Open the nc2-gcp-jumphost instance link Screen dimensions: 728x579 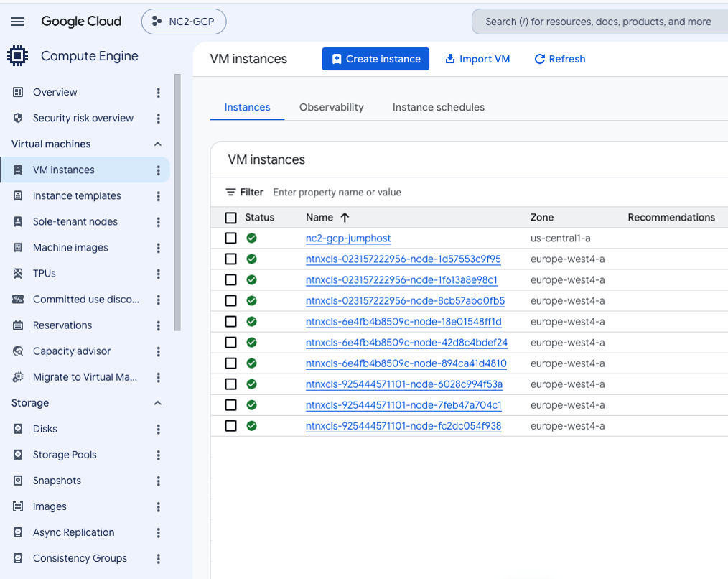point(348,238)
